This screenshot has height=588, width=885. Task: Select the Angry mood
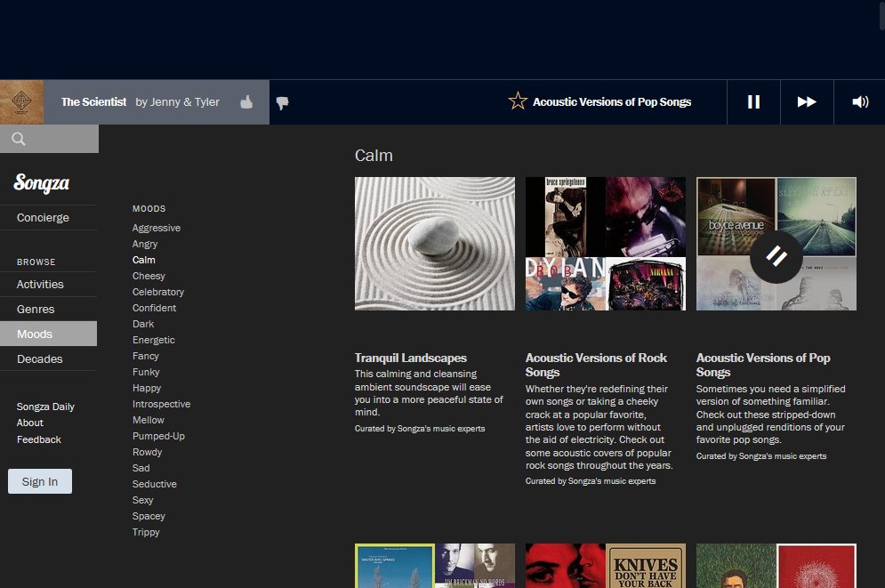pyautogui.click(x=145, y=244)
